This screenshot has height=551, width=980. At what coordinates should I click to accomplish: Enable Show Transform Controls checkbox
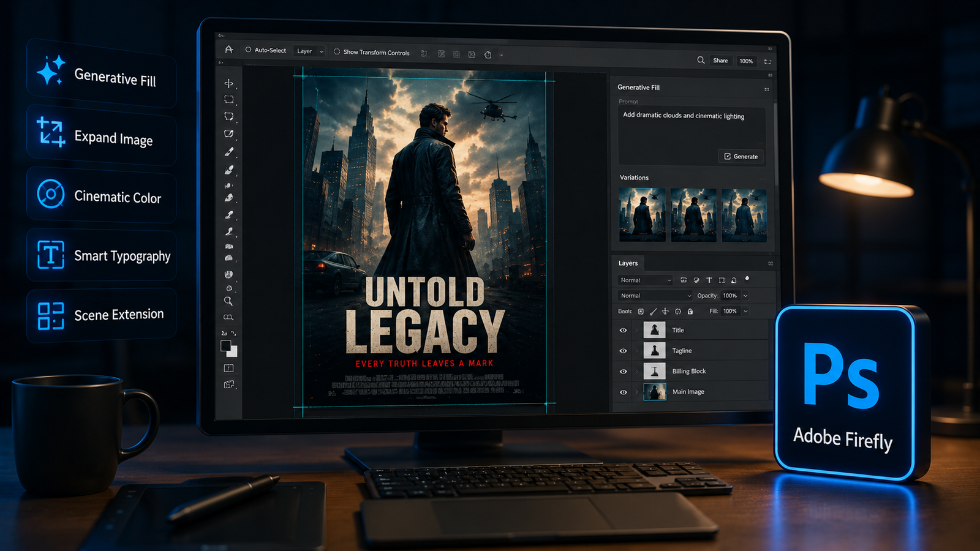pos(337,52)
